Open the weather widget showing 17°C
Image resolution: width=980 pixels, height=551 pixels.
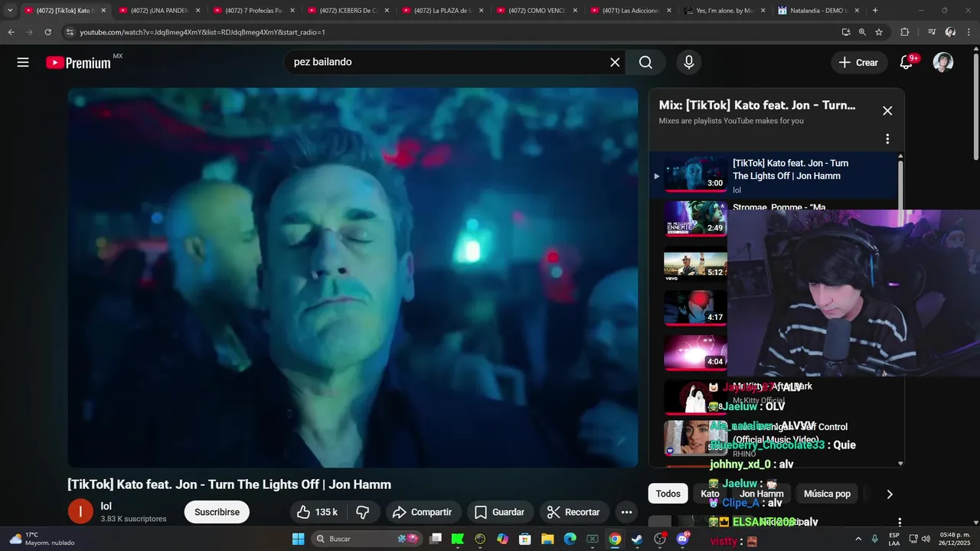click(x=42, y=539)
